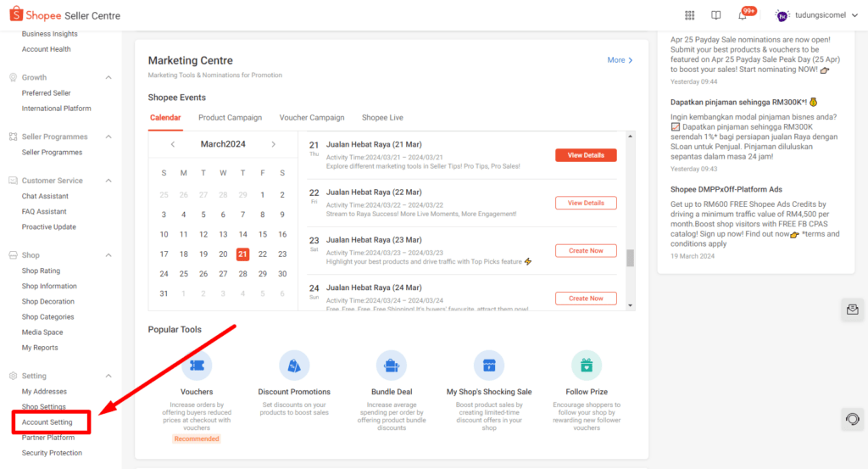Select March 15 in the calendar
Viewport: 868px width, 469px height.
click(263, 234)
